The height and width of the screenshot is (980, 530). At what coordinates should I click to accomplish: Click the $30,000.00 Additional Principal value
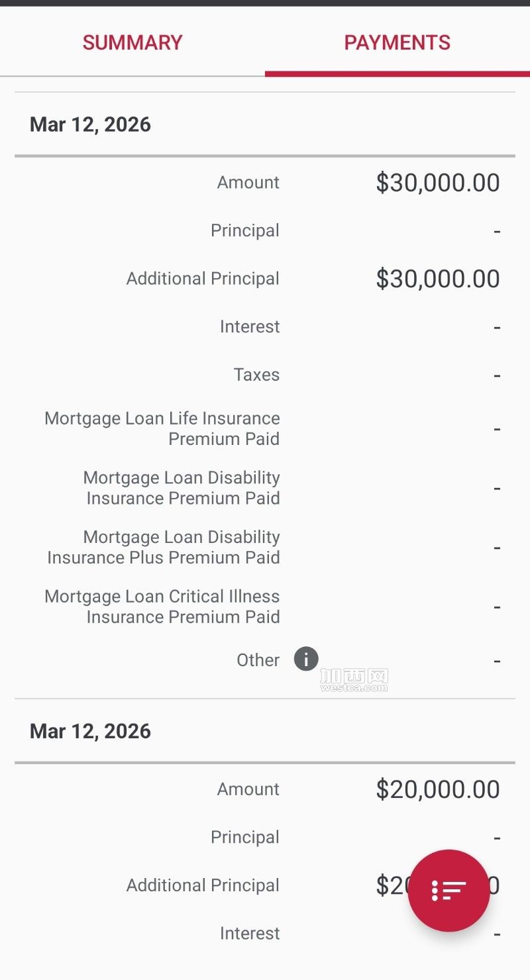[437, 279]
